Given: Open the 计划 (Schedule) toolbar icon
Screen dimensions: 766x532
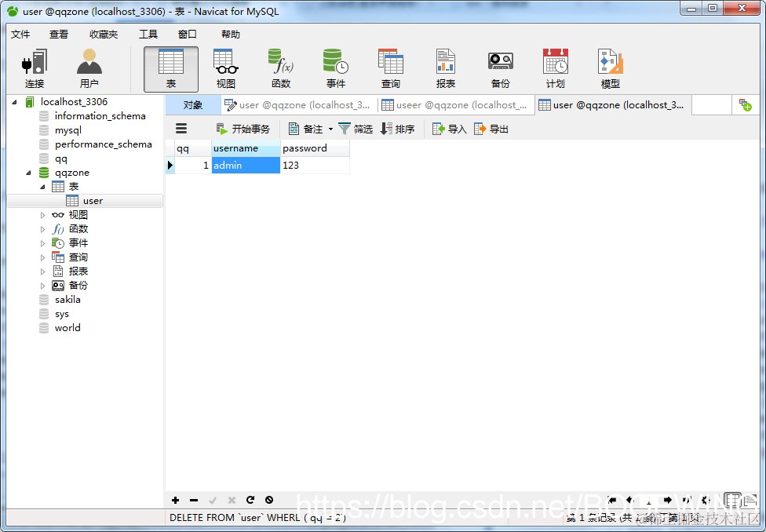Looking at the screenshot, I should tap(556, 69).
